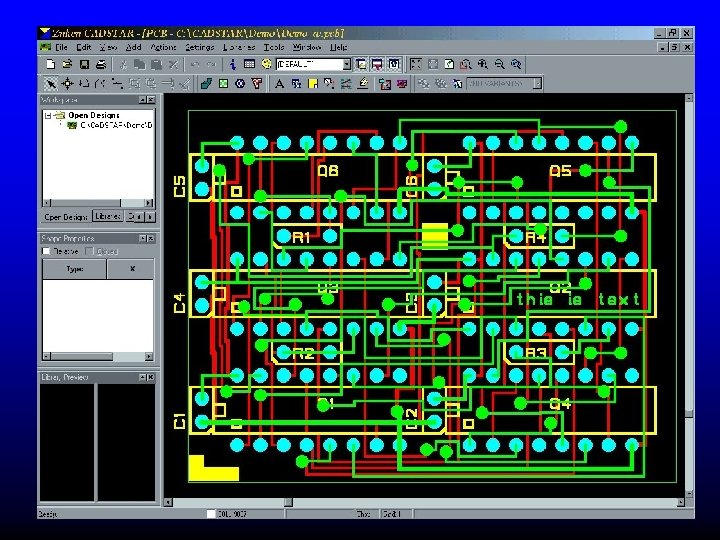Click the Type column header
Screen dimensions: 720x540
point(74,269)
